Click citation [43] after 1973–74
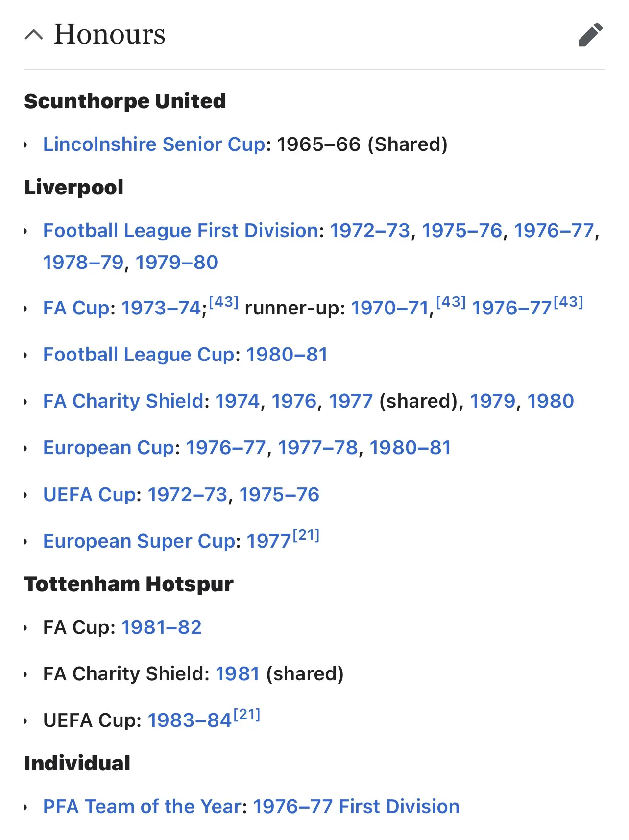 pos(224,302)
